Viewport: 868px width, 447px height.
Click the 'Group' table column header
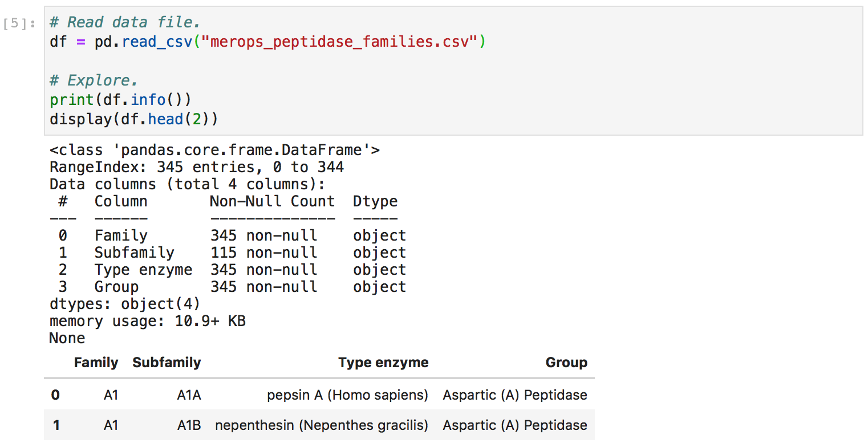pos(566,363)
